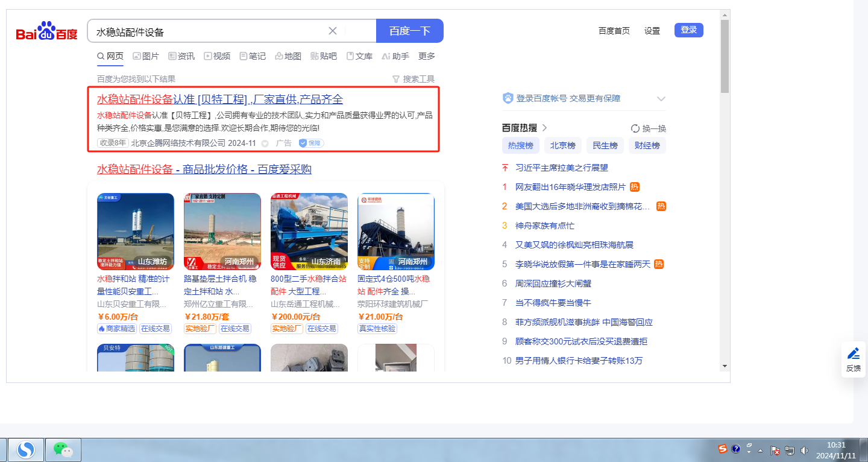The height and width of the screenshot is (462, 868).
Task: Open hot search 周深回应撞衫大闸蟹
Action: pos(553,283)
